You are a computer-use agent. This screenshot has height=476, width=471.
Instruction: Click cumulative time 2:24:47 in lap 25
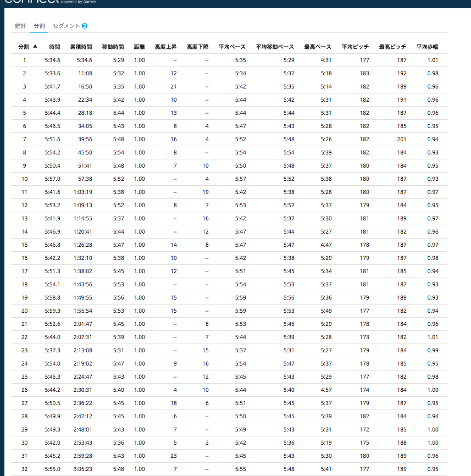(x=83, y=377)
